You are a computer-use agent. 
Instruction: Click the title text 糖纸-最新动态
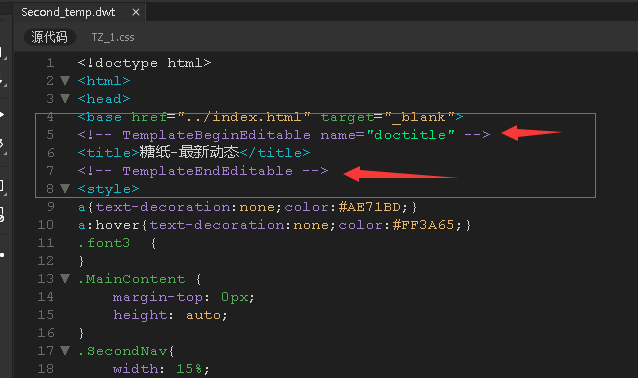(190, 153)
